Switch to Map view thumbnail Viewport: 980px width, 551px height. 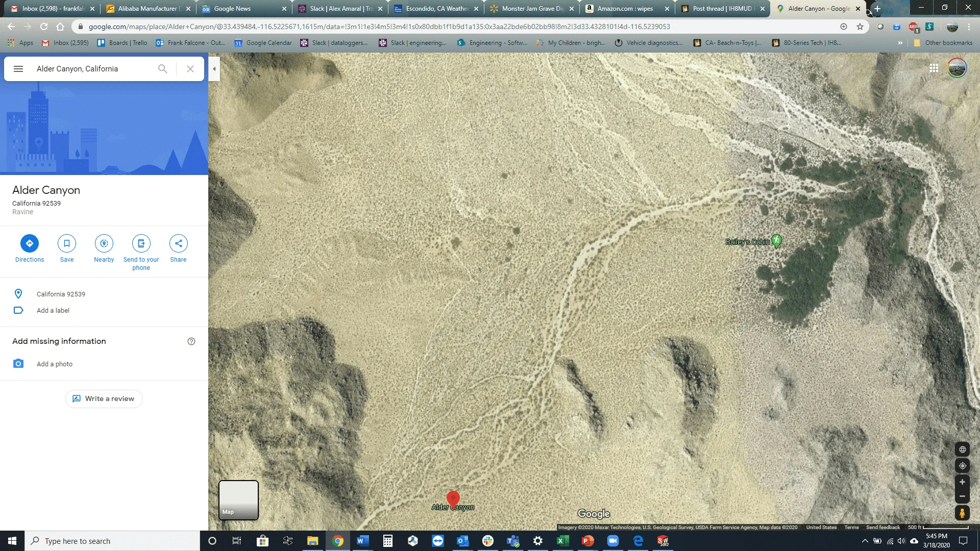click(x=238, y=500)
